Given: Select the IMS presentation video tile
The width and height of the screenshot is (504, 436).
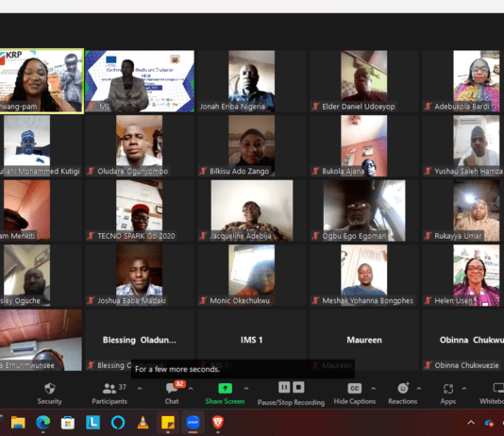Looking at the screenshot, I should (x=140, y=80).
